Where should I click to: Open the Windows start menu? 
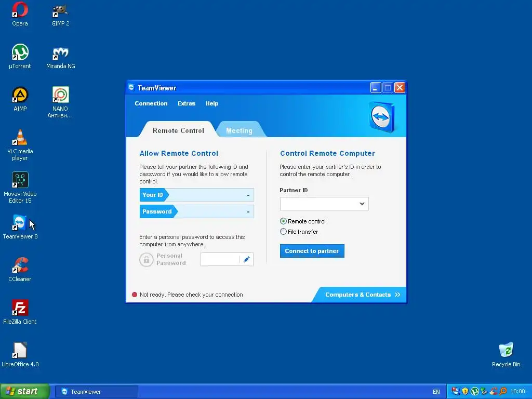coord(24,391)
